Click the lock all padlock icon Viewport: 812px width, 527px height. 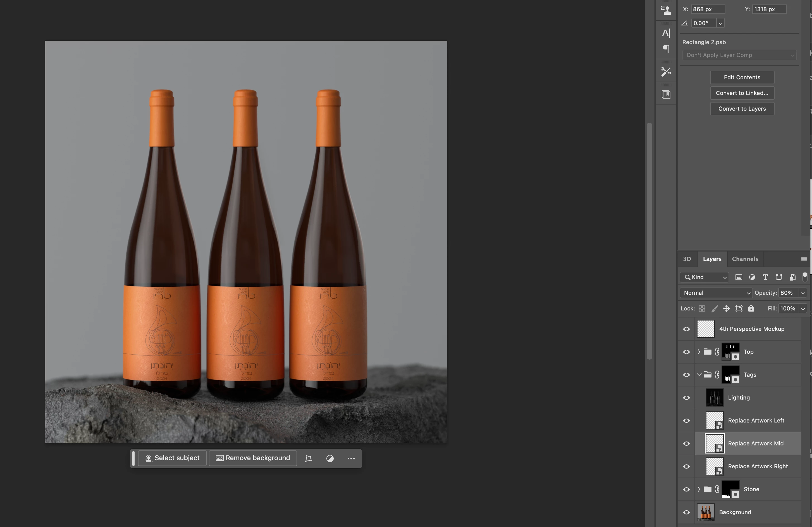pos(751,308)
